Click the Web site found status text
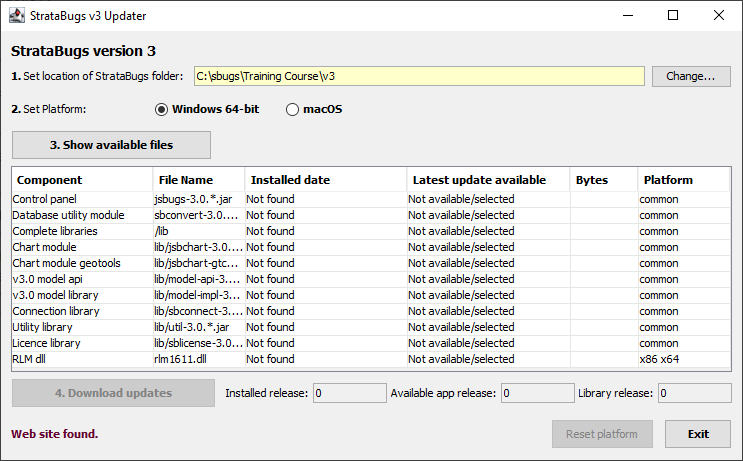Screen dimensions: 743x461 [54, 434]
